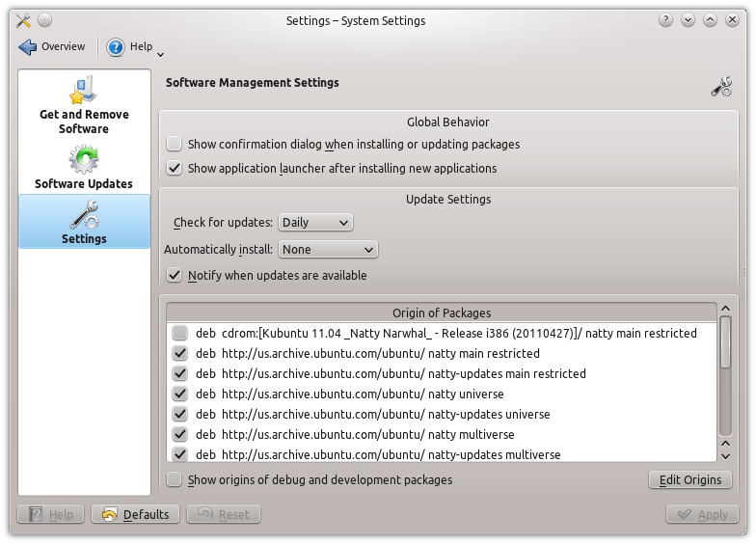Expand the Help toolbar dropdown arrow

tap(160, 54)
